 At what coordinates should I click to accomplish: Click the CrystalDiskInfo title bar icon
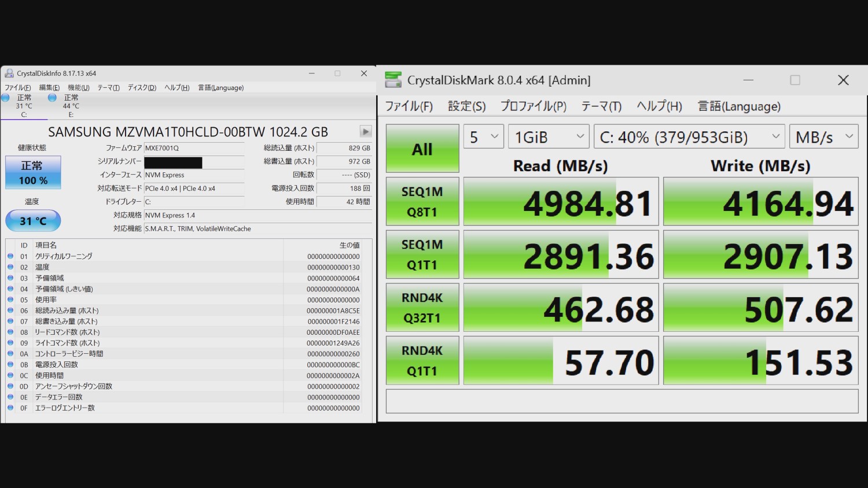click(9, 73)
